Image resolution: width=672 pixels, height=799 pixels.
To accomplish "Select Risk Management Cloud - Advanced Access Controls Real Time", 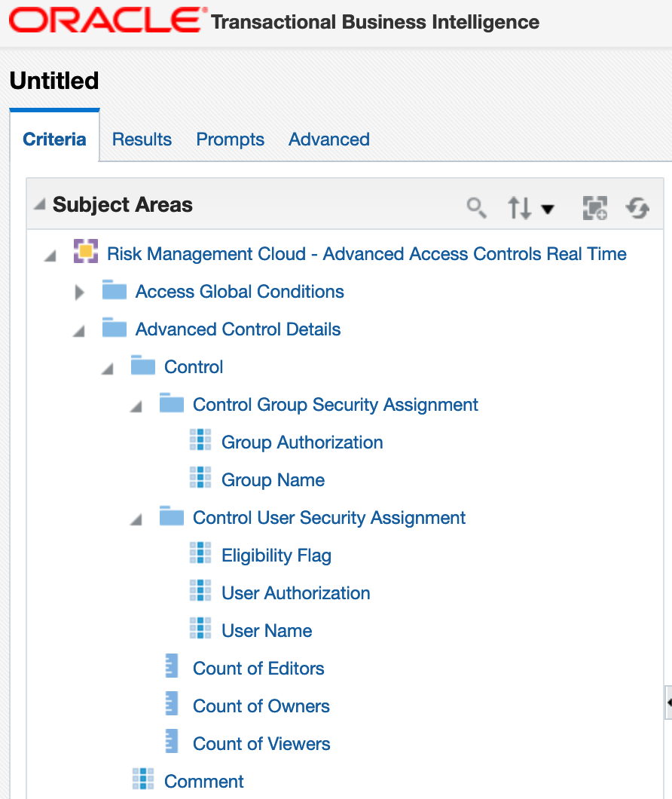I will coord(367,254).
